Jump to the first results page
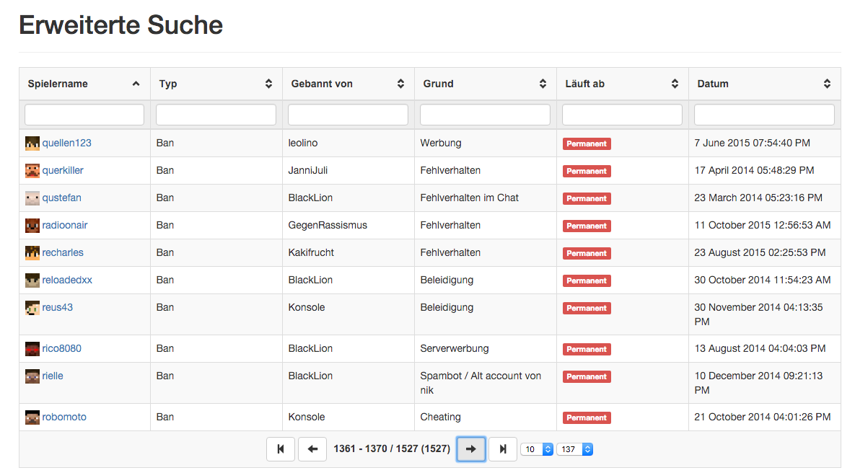This screenshot has width=868, height=473. (x=281, y=448)
